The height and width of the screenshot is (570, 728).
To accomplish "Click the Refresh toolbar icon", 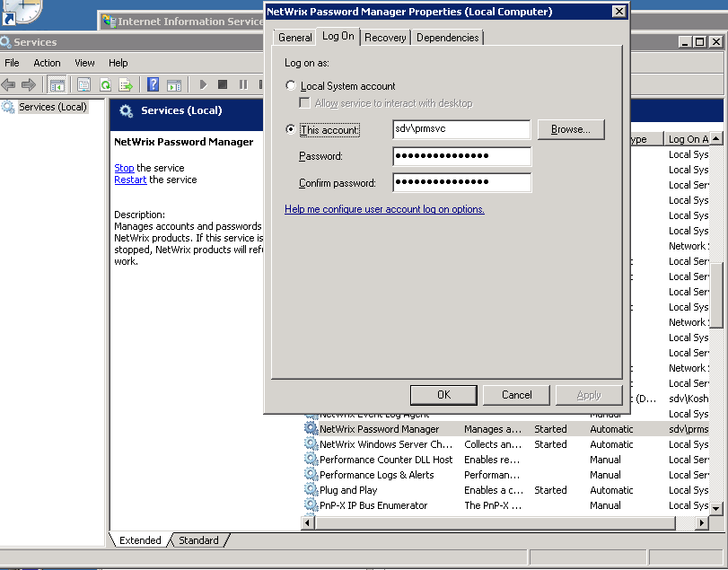I will point(105,84).
